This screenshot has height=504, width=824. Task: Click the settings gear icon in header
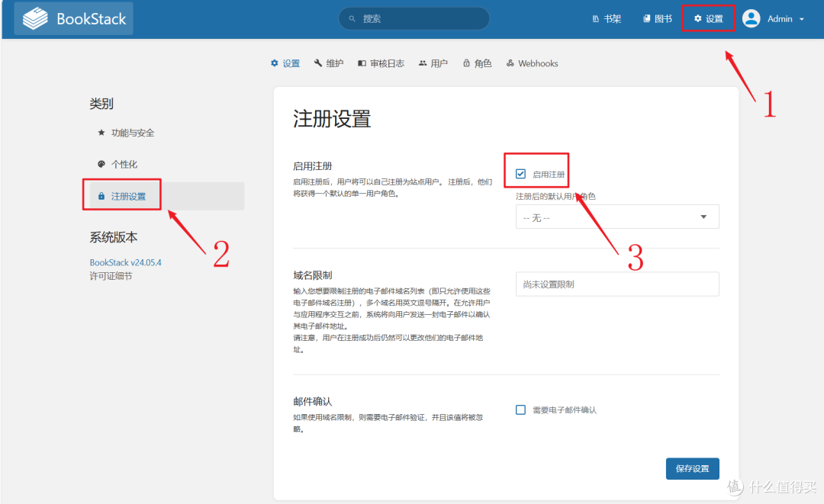pyautogui.click(x=698, y=19)
